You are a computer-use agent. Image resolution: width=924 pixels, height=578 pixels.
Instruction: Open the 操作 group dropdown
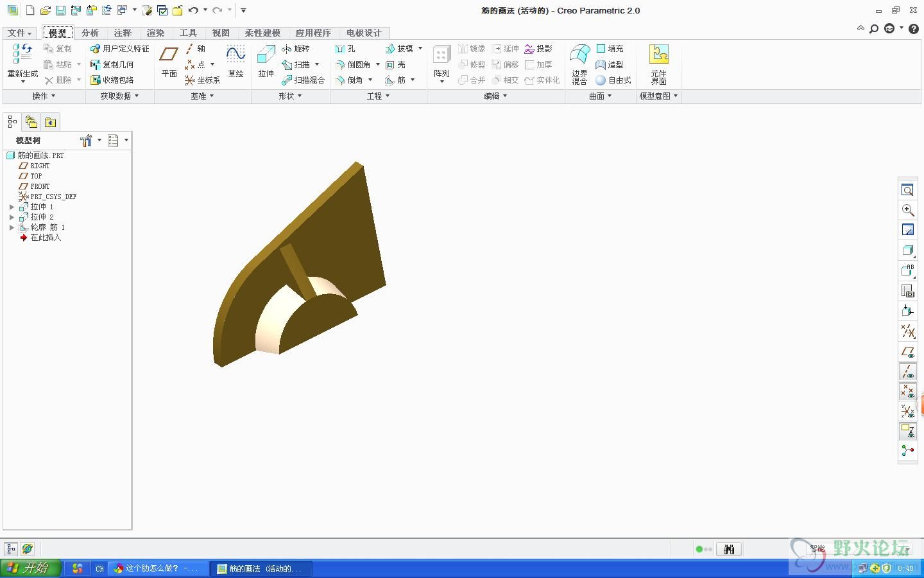[44, 96]
